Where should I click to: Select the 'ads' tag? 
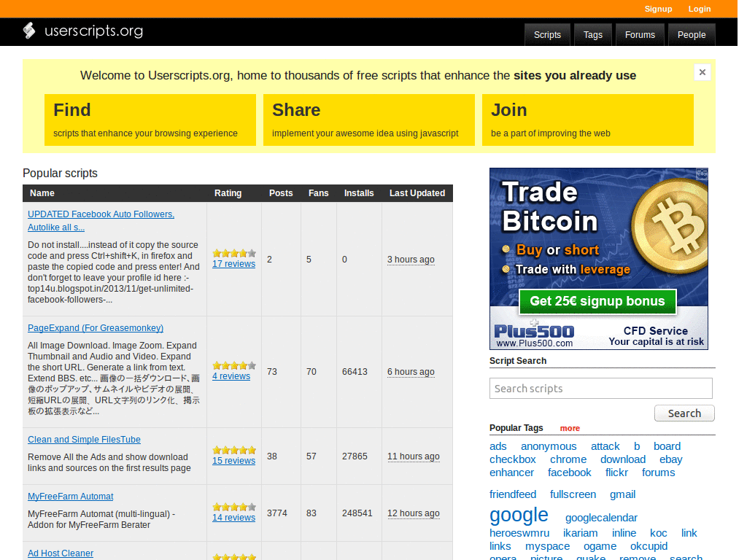pos(498,447)
